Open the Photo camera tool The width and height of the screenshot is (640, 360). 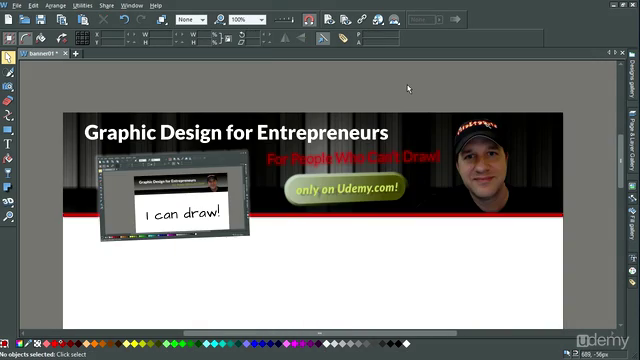pos(8,87)
